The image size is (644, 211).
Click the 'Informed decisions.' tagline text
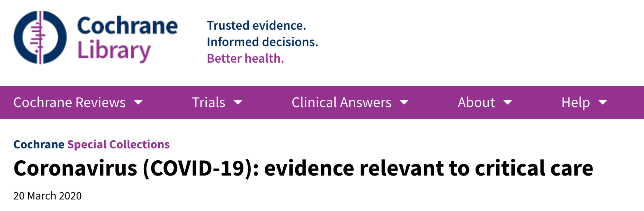pos(262,42)
